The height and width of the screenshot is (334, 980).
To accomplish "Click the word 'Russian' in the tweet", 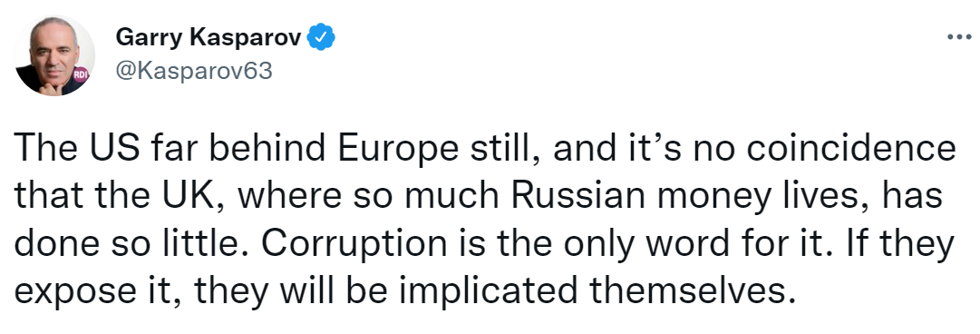I will tap(570, 196).
